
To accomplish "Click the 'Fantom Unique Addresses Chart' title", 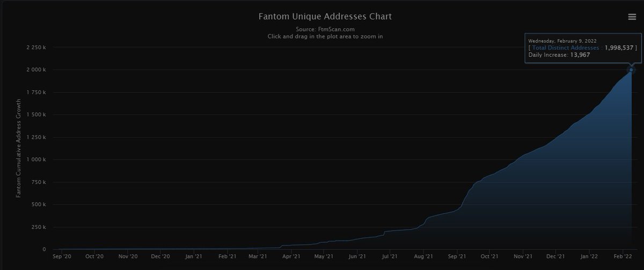I will pos(325,16).
